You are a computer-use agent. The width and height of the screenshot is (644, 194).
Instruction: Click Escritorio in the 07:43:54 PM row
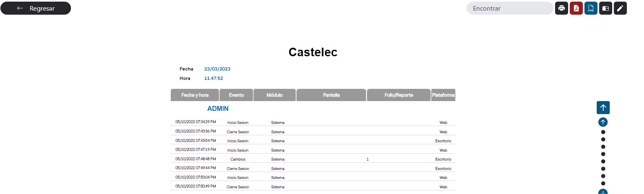(x=443, y=141)
